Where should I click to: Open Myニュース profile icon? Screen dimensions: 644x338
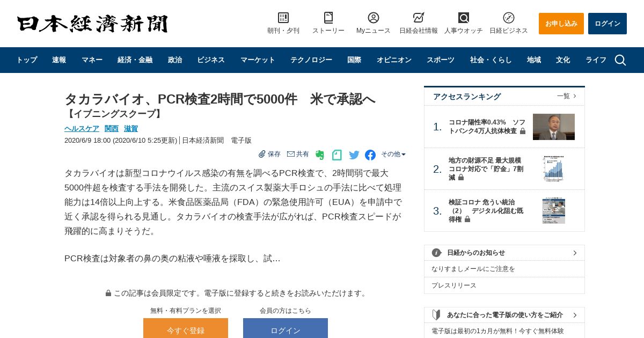pyautogui.click(x=374, y=18)
